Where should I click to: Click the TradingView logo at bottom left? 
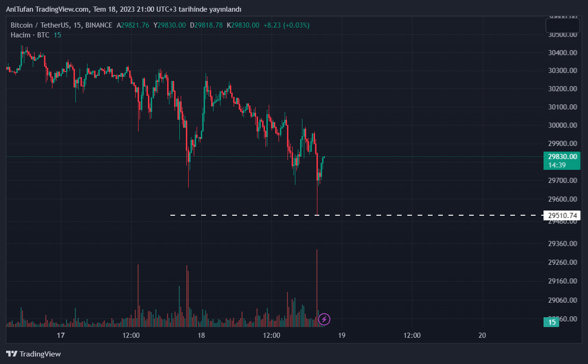point(33,354)
